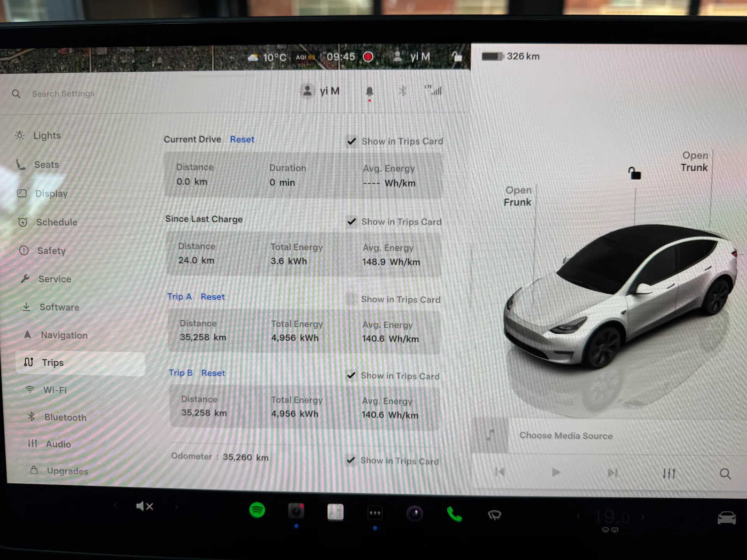
Task: Unmute volume with the speaker icon
Action: coord(144,506)
